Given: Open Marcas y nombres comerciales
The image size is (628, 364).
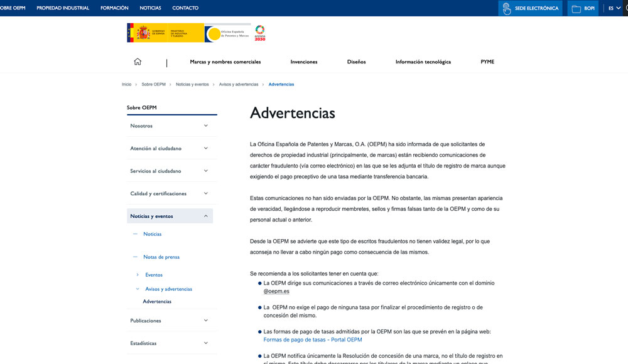Looking at the screenshot, I should click(225, 62).
